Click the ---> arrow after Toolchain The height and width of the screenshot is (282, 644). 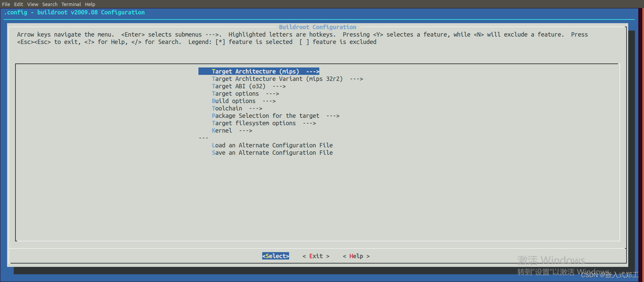(x=256, y=108)
